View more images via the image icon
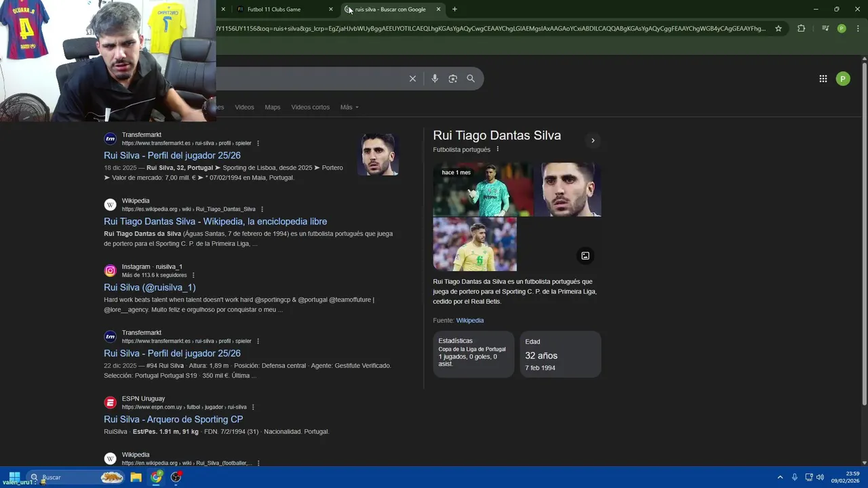868x488 pixels. click(585, 256)
